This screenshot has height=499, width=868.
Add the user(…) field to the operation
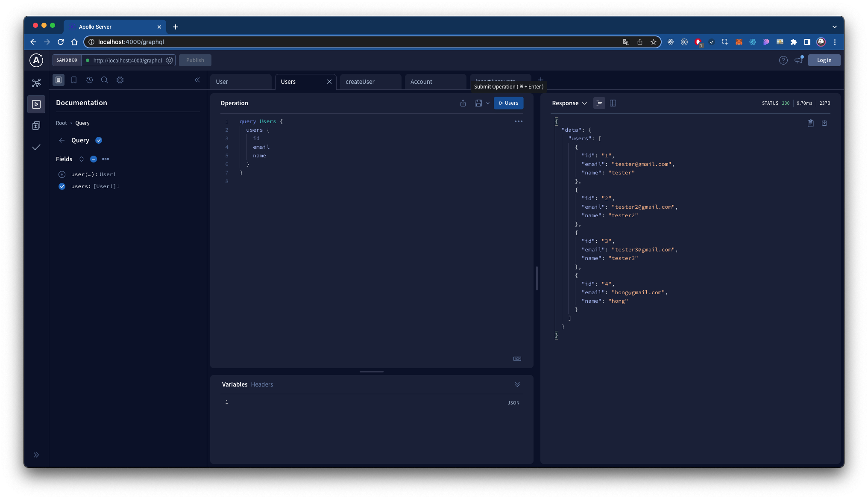62,174
